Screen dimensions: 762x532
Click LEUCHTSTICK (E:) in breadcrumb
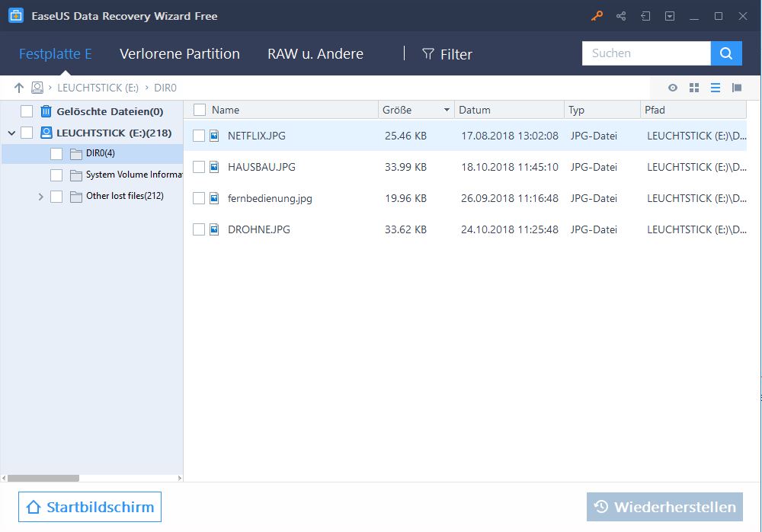pyautogui.click(x=98, y=88)
